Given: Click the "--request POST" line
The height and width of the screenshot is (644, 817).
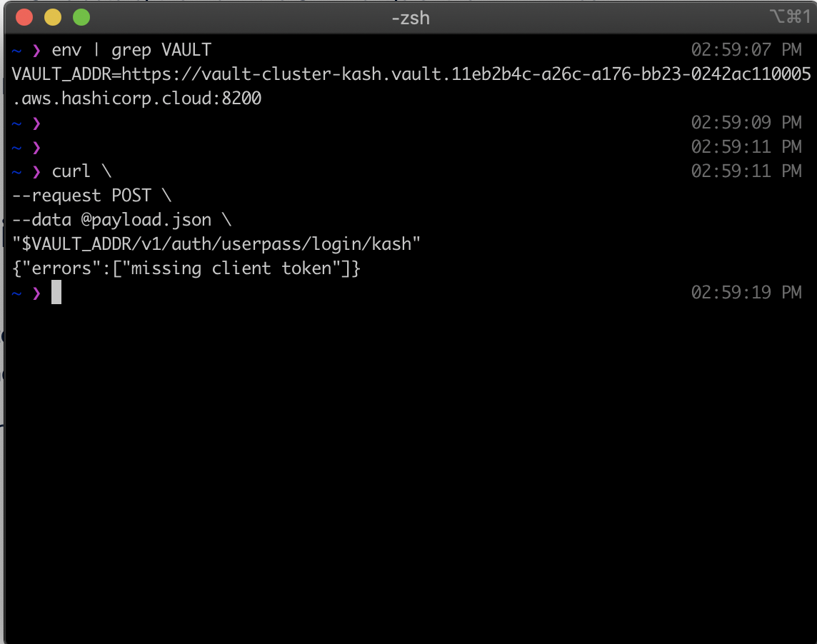Looking at the screenshot, I should coord(91,196).
